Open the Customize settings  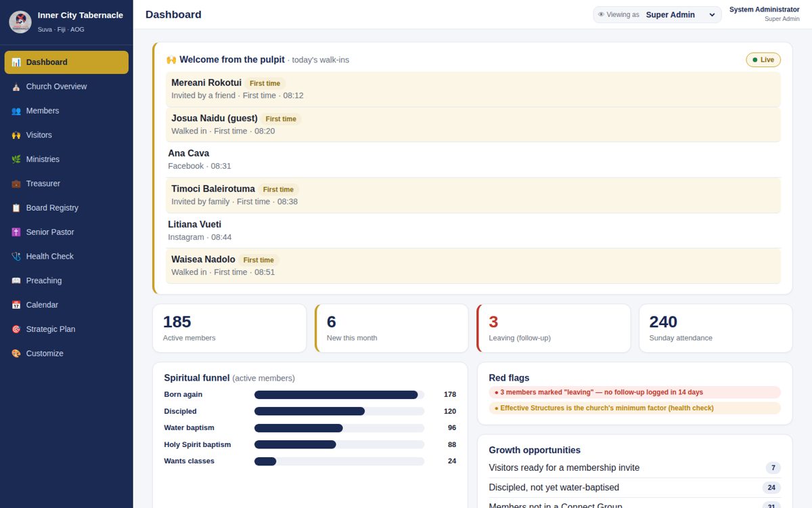[x=66, y=354]
